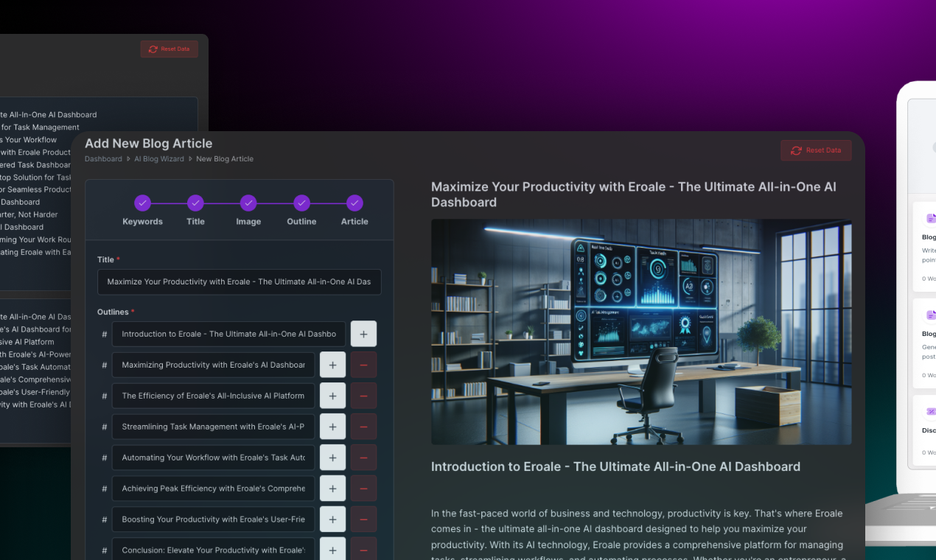Image resolution: width=936 pixels, height=560 pixels.
Task: Open the Dashboard breadcrumb link
Action: click(x=103, y=159)
